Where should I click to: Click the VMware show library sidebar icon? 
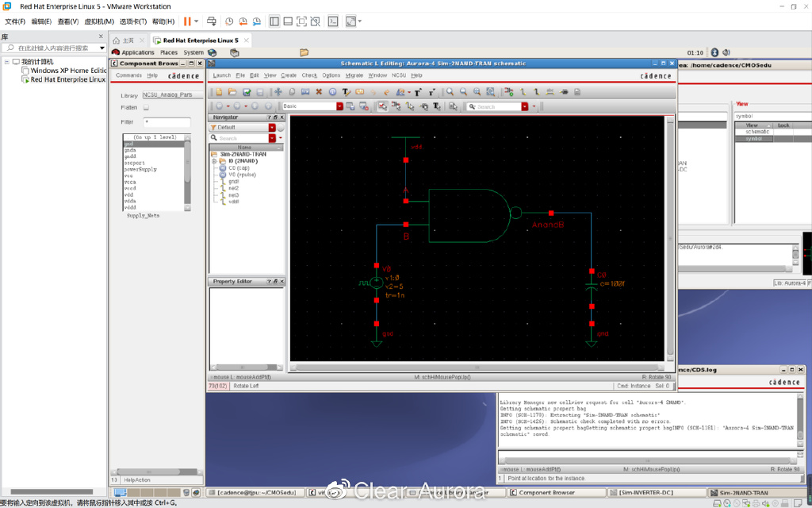coord(274,21)
